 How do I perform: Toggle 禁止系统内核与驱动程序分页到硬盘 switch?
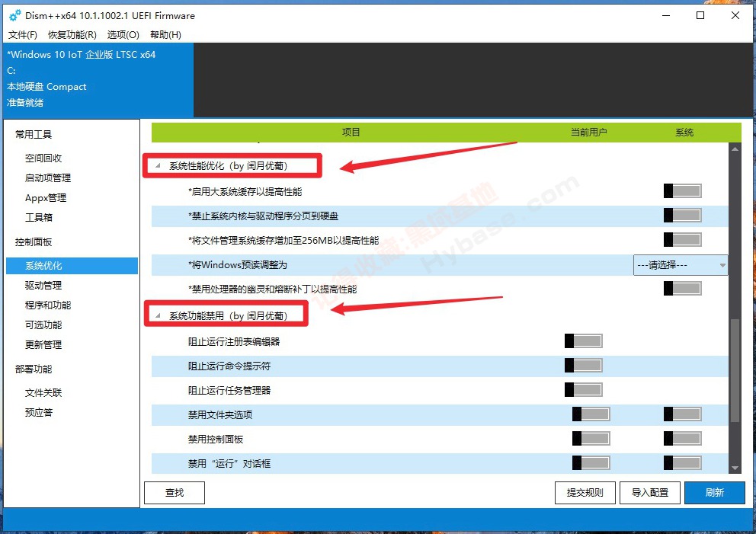682,215
